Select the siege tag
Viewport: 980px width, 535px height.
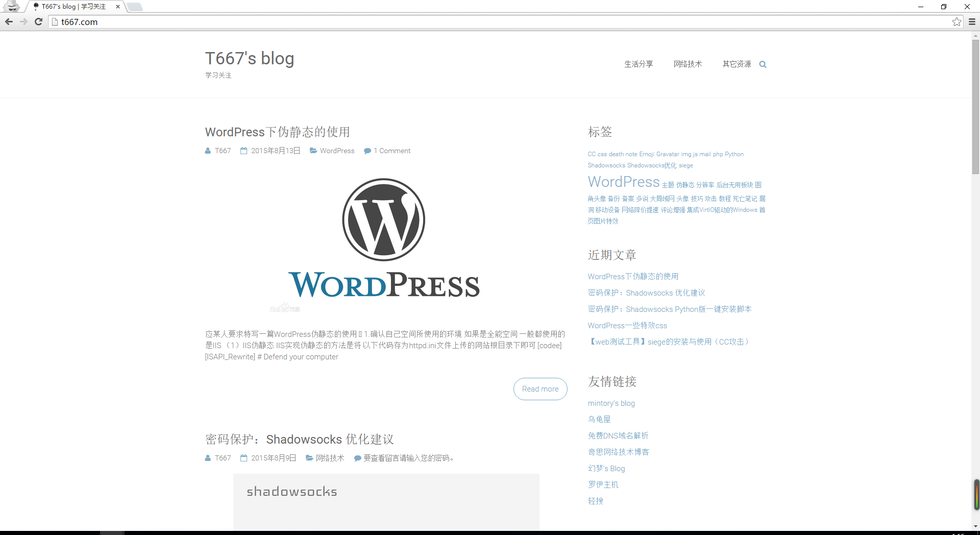point(686,165)
